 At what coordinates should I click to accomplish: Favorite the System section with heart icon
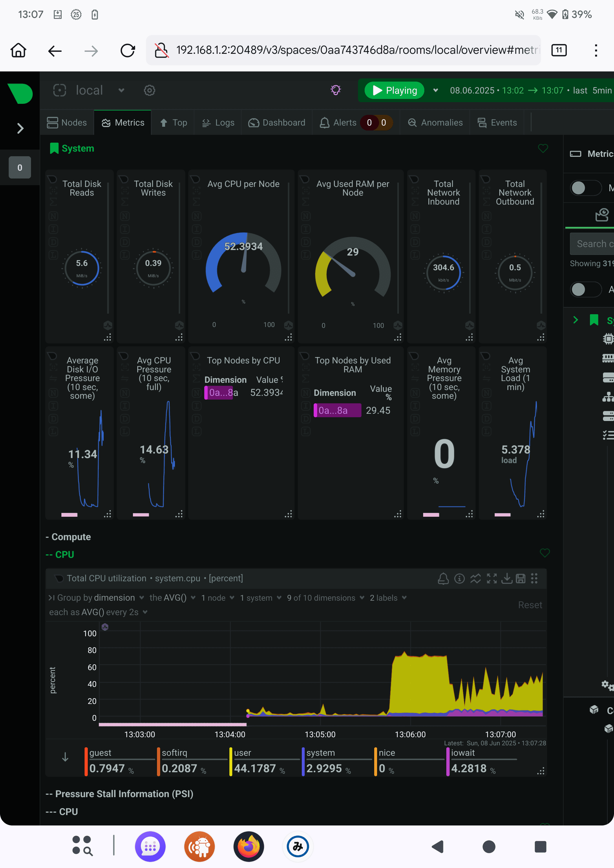click(x=543, y=149)
